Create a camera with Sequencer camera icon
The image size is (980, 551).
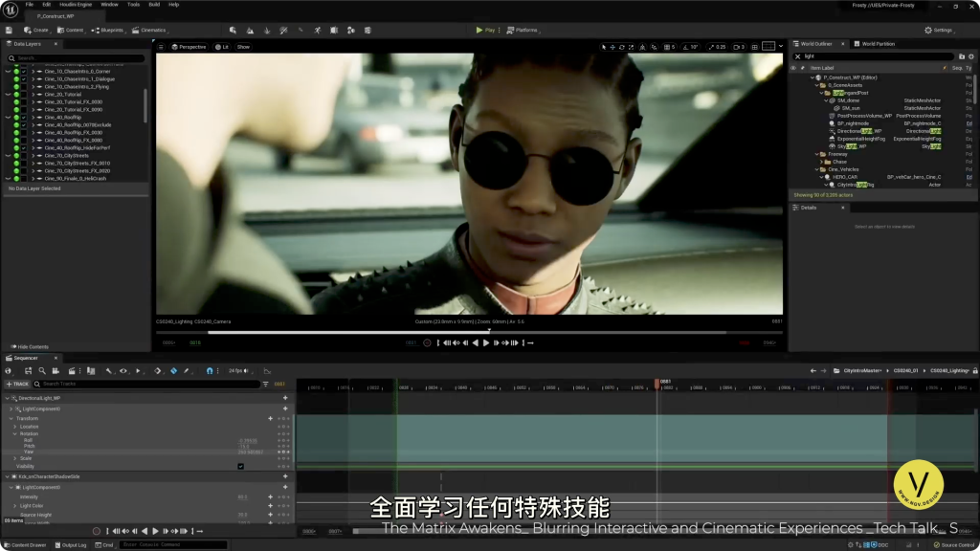coord(56,371)
